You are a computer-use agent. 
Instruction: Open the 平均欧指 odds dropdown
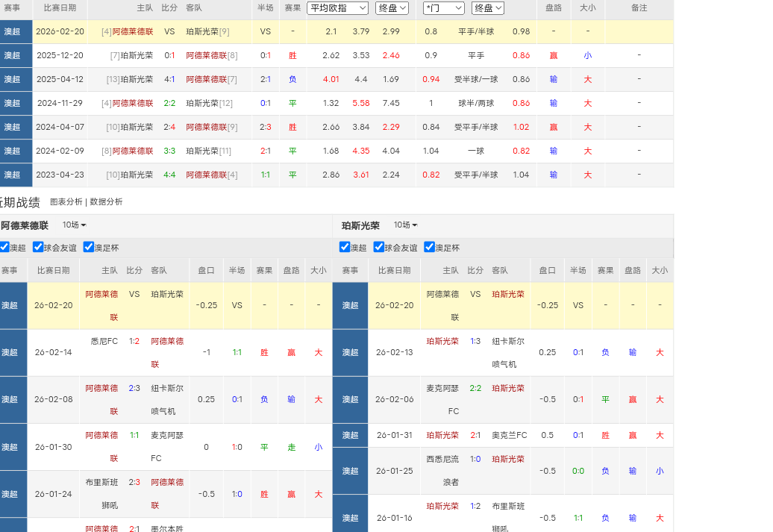click(x=338, y=8)
